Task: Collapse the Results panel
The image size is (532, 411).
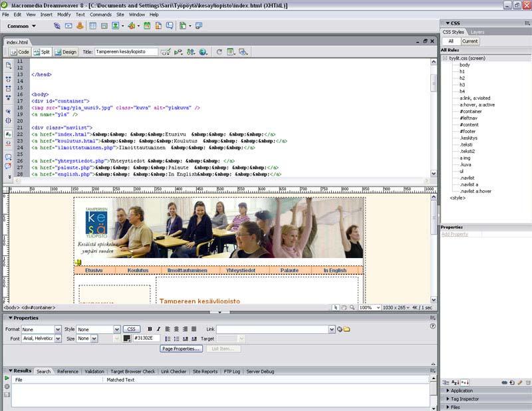Action: [x=11, y=370]
